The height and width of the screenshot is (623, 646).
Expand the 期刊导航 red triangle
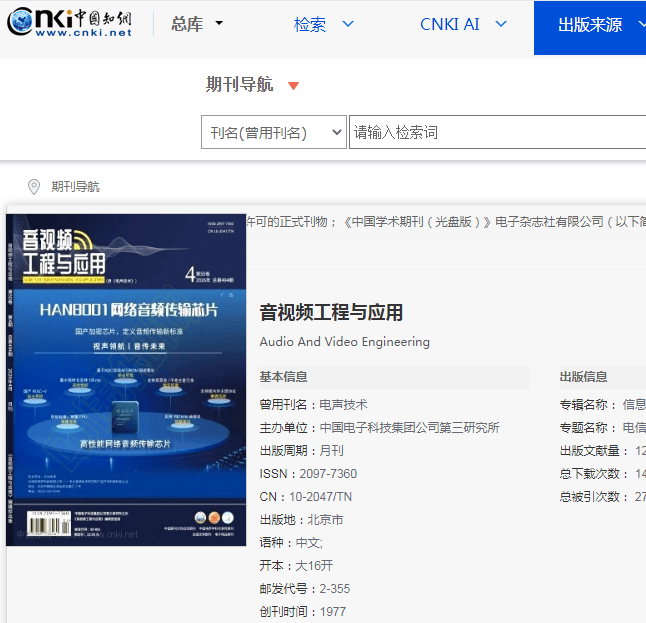coord(293,86)
